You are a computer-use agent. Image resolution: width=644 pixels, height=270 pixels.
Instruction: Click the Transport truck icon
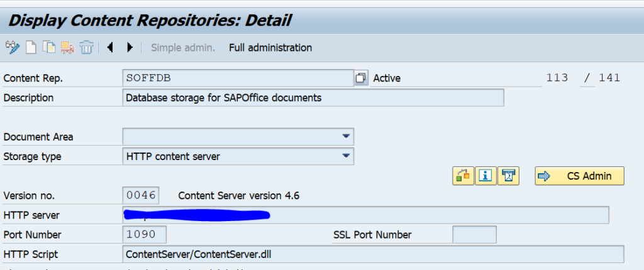tap(68, 48)
